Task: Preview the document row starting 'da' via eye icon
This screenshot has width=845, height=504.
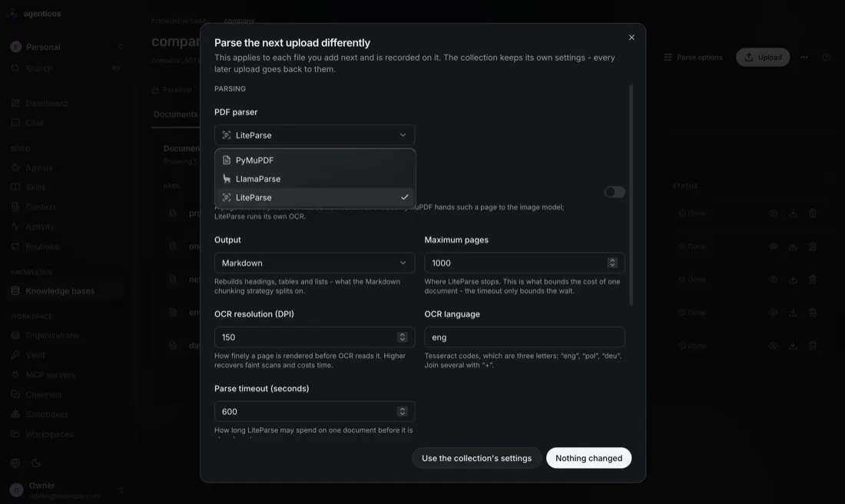Action: click(x=773, y=346)
